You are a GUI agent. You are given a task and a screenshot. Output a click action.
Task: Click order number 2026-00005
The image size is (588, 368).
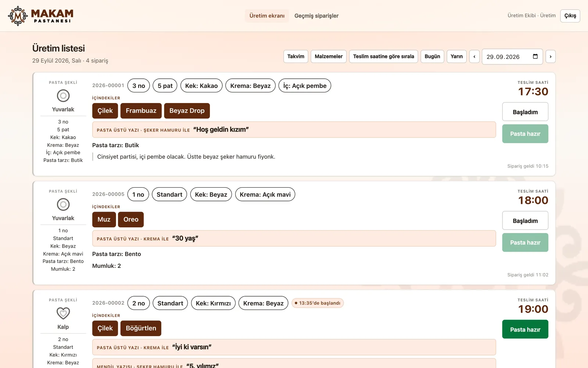pyautogui.click(x=108, y=194)
